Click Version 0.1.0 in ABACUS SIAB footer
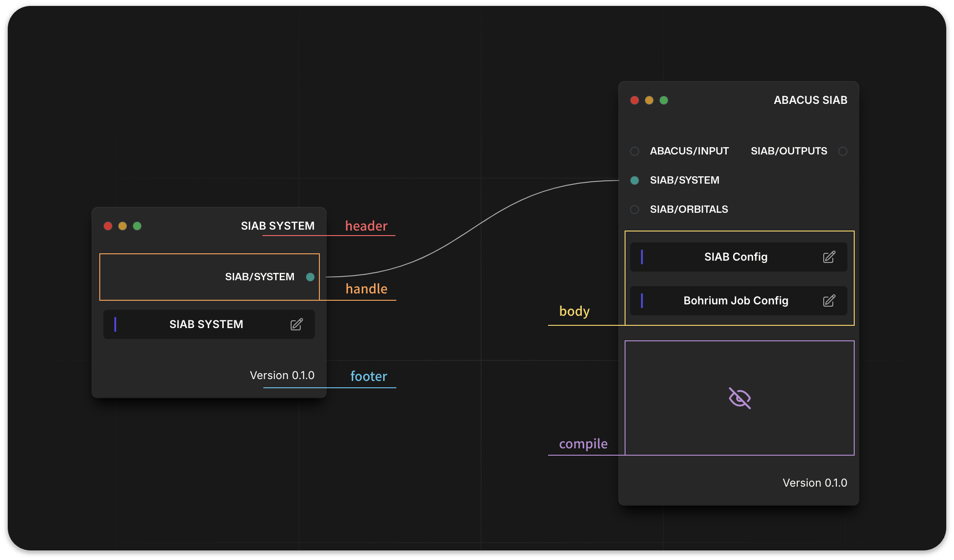This screenshot has width=954, height=560. pos(814,483)
